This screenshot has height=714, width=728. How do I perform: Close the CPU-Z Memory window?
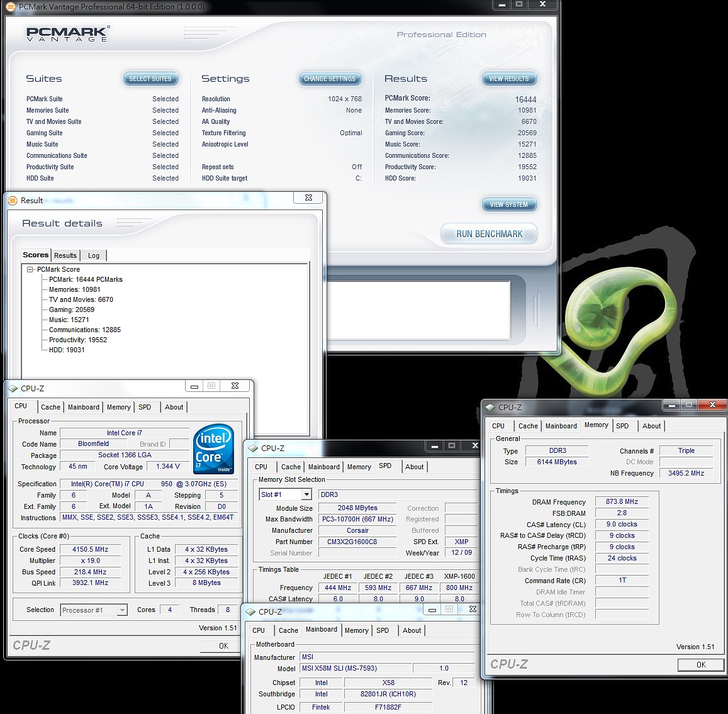713,405
